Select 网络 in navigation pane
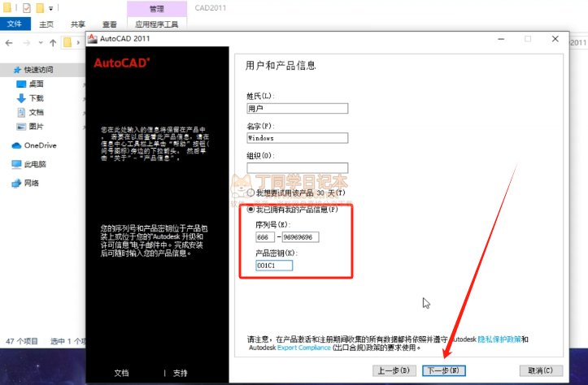This screenshot has height=385, width=588. [32, 183]
